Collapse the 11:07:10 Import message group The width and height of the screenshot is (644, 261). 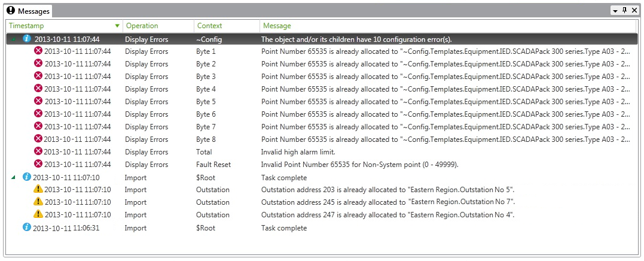(x=14, y=178)
